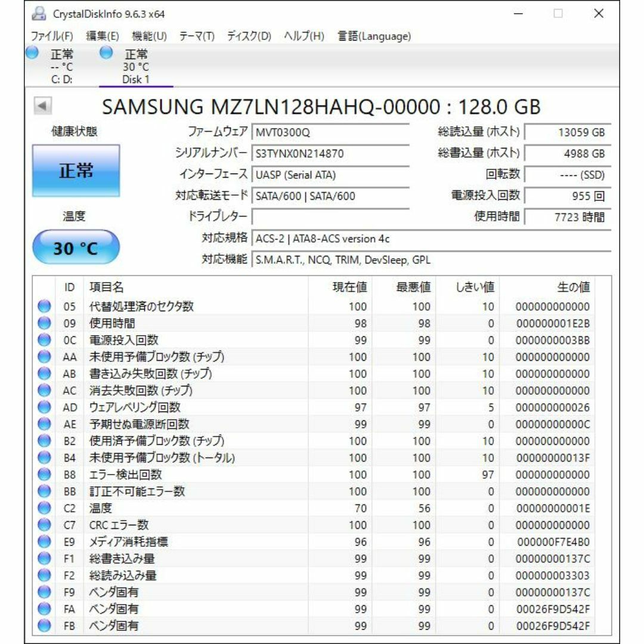Click the power-on count value 955 回

click(x=568, y=196)
